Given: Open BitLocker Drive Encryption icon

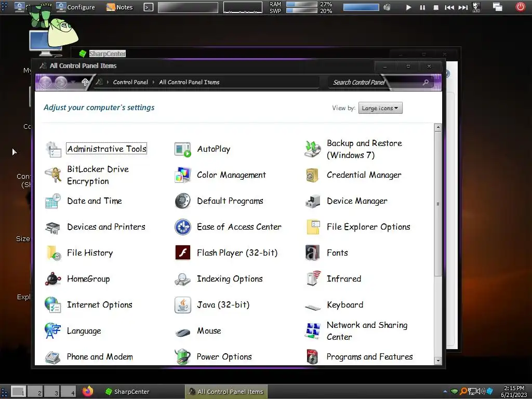Looking at the screenshot, I should (x=54, y=175).
